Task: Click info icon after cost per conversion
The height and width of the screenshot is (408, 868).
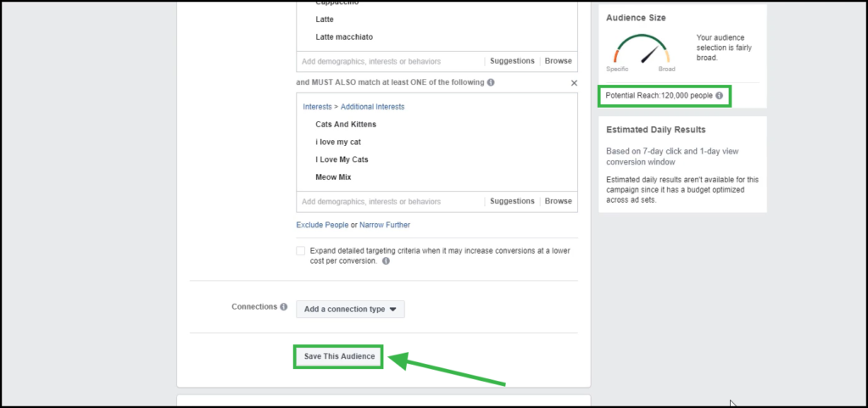Action: [x=386, y=260]
